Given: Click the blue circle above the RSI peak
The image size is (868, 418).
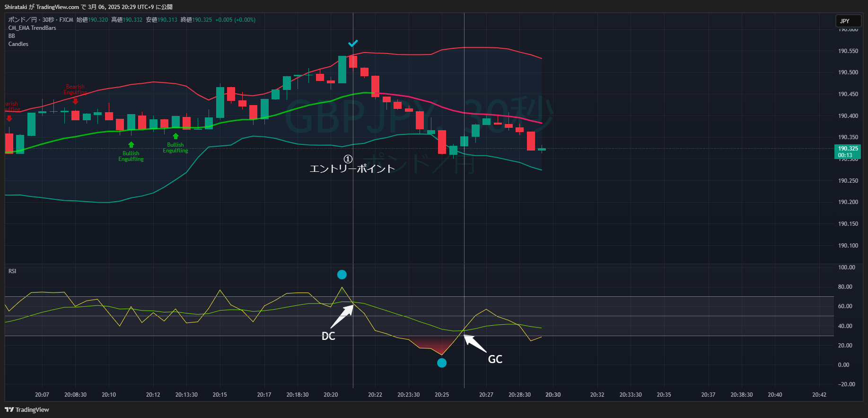Looking at the screenshot, I should 342,275.
